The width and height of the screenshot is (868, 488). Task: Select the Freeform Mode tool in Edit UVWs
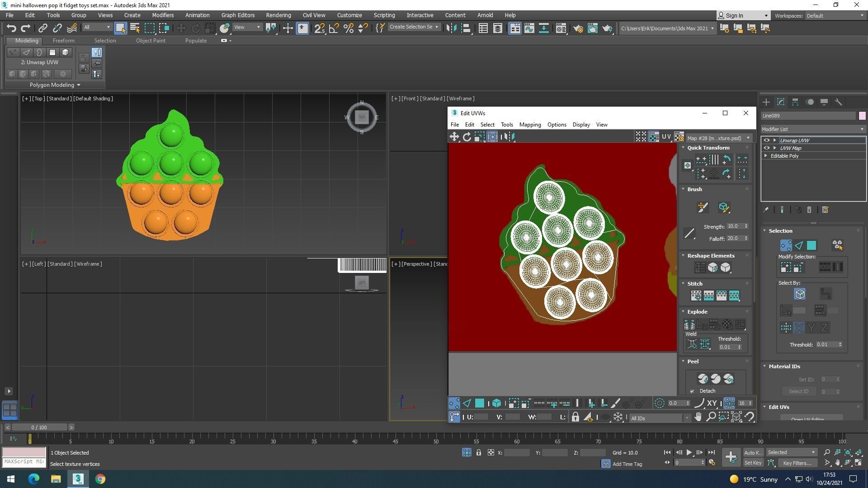(x=492, y=137)
